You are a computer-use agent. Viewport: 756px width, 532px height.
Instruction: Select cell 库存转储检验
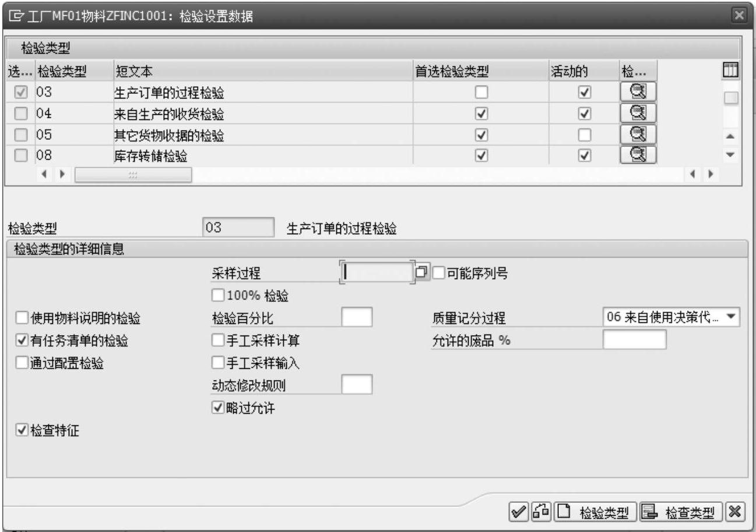(x=263, y=155)
